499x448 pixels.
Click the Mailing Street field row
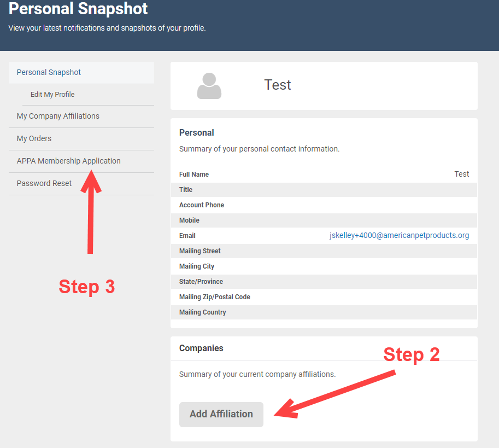(x=324, y=251)
